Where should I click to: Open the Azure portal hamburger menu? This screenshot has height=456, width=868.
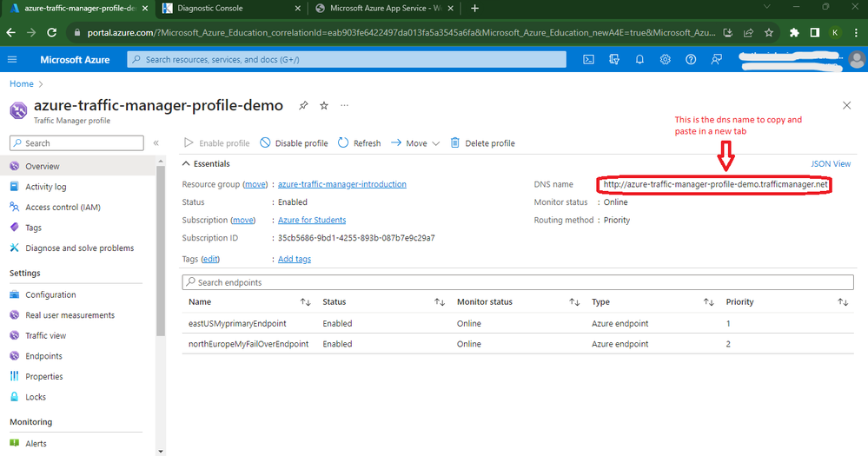click(x=12, y=59)
